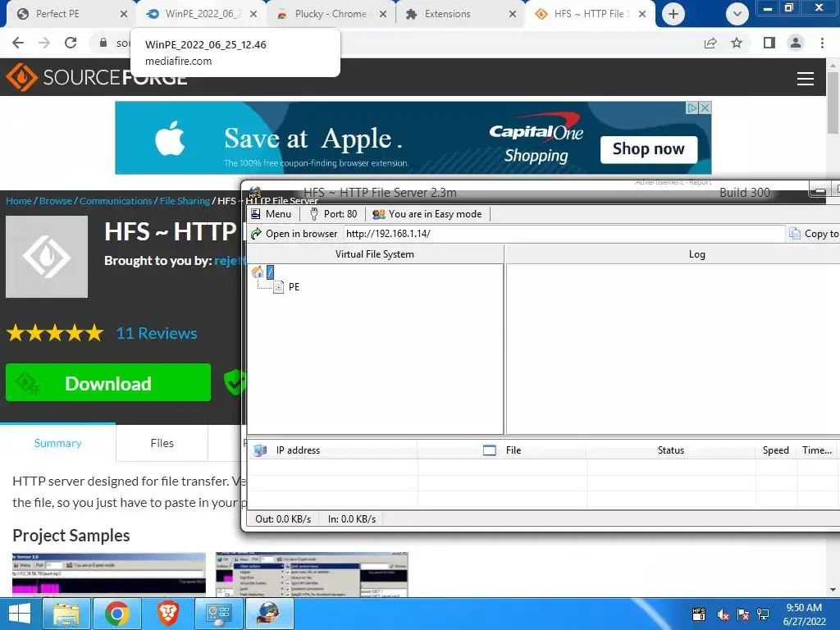The width and height of the screenshot is (840, 630).
Task: Open the second project sample screenshot
Action: 312,573
